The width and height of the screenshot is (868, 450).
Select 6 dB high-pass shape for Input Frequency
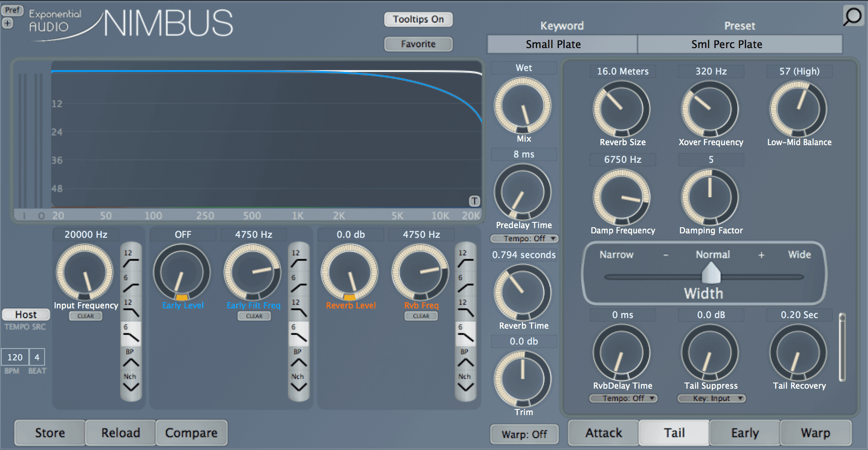pyautogui.click(x=131, y=284)
